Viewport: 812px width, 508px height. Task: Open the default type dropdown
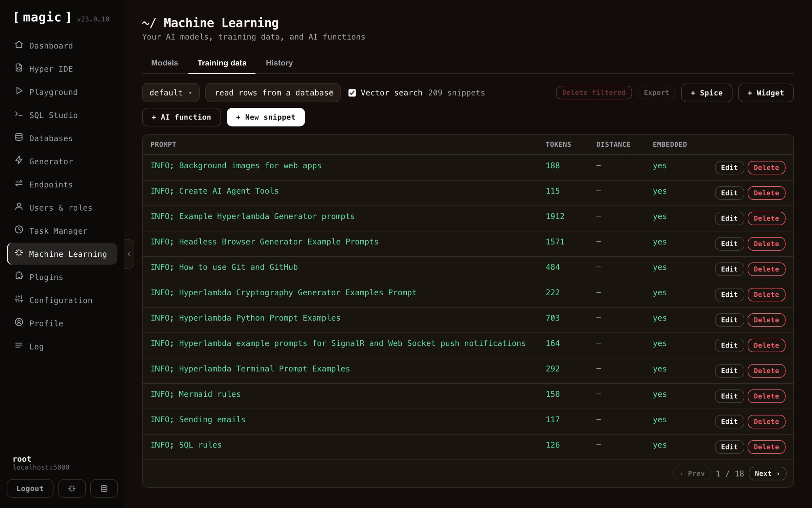click(171, 93)
